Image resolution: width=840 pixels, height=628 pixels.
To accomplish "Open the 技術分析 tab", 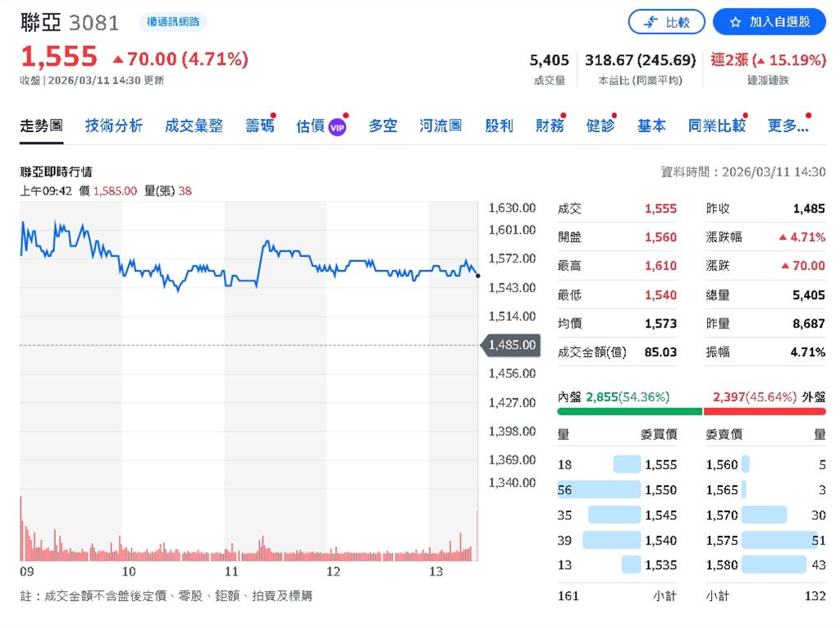I will point(114,126).
